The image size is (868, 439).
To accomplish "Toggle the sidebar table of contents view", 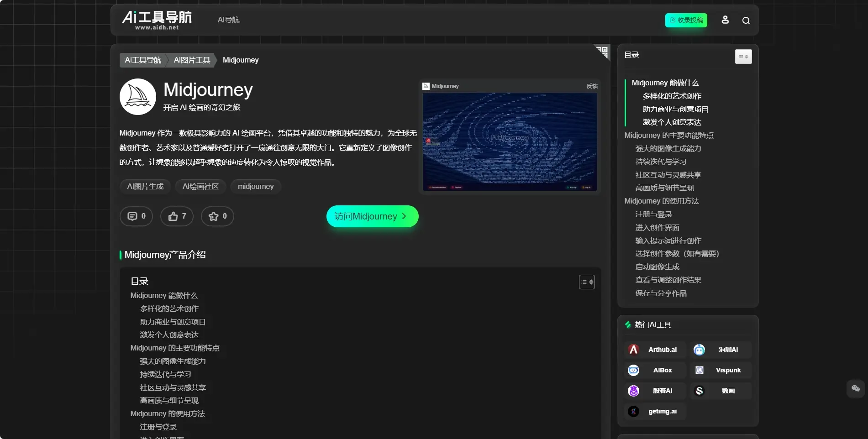I will coord(743,56).
